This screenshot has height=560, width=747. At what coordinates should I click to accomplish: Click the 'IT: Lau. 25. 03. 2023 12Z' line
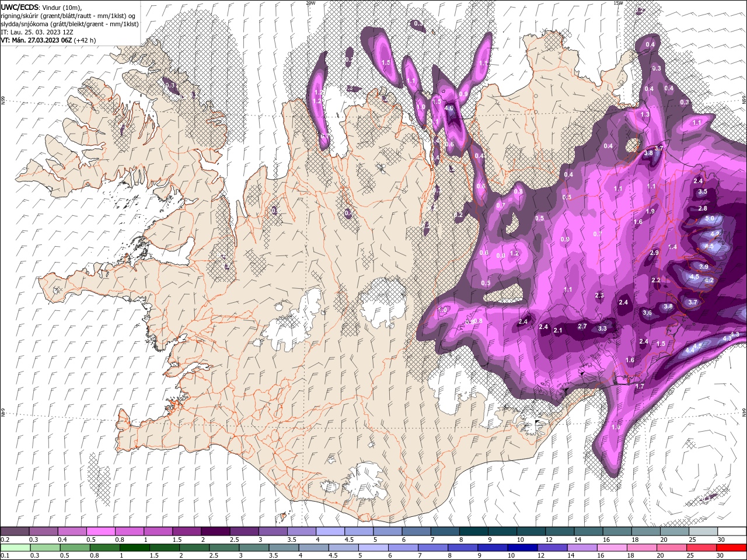tap(37, 32)
